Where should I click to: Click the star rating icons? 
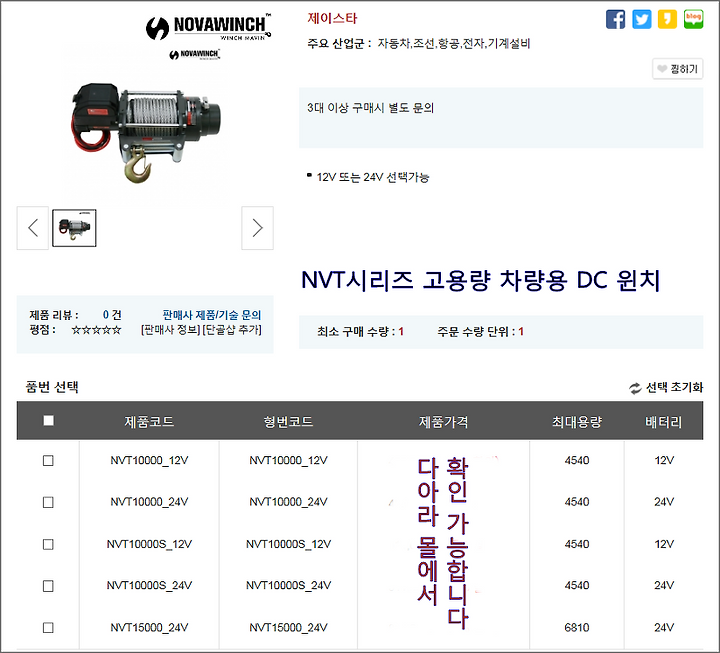click(96, 330)
